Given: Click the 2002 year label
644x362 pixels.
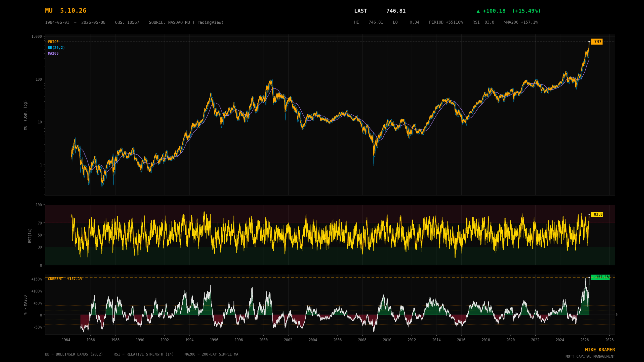Looking at the screenshot, I should tap(288, 340).
